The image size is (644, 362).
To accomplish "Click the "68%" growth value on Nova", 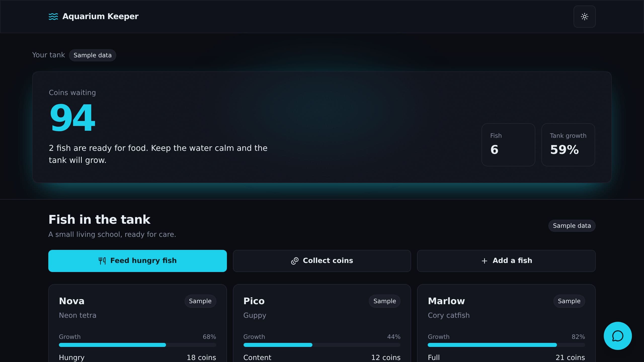I will pos(209,337).
